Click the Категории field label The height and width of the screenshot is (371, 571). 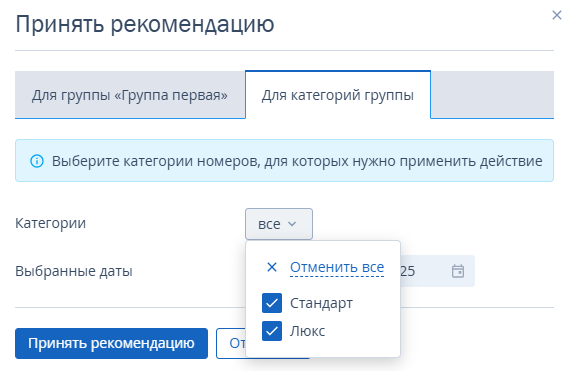pos(51,223)
